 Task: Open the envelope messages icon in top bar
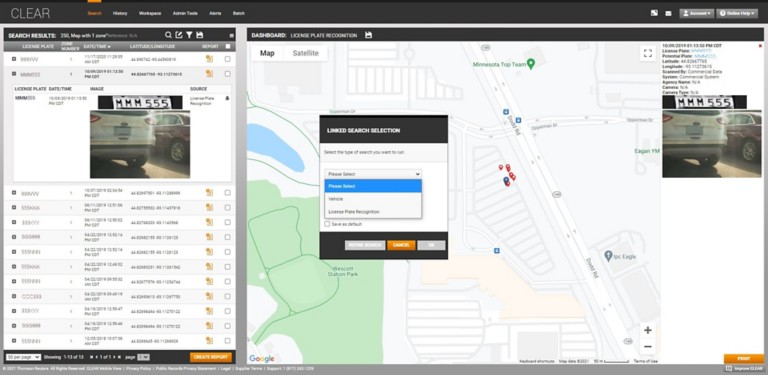tap(668, 13)
